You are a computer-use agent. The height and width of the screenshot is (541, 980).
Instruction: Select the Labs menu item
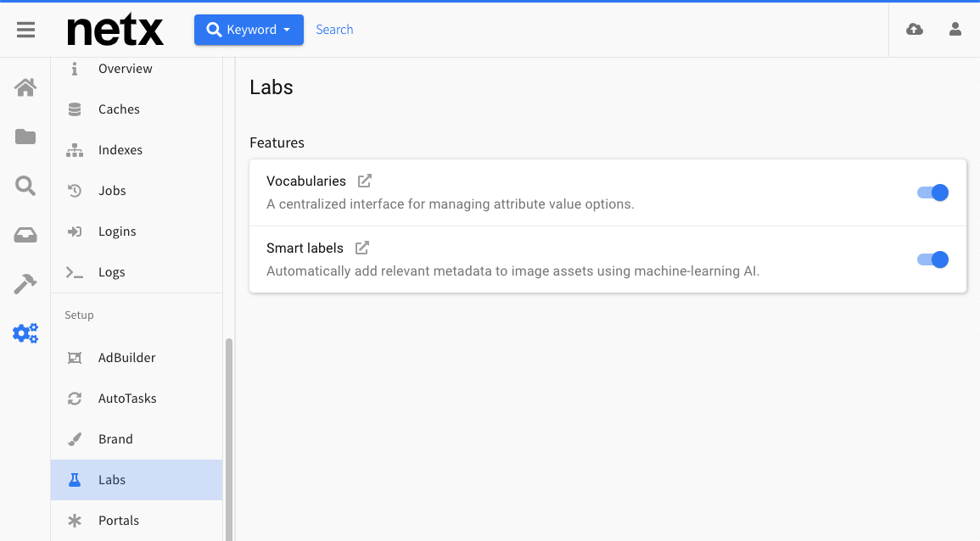tap(137, 480)
